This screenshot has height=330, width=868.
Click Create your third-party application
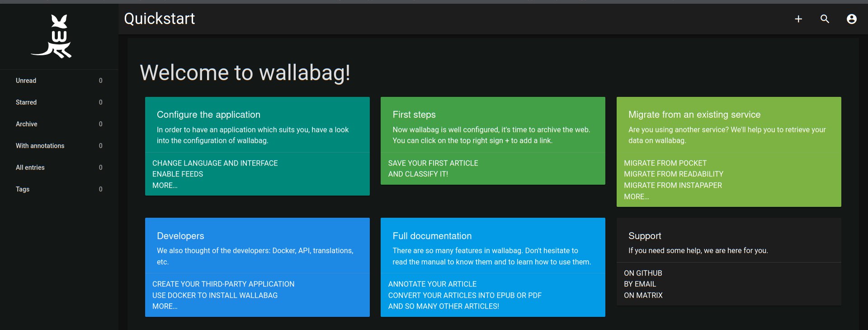(223, 284)
